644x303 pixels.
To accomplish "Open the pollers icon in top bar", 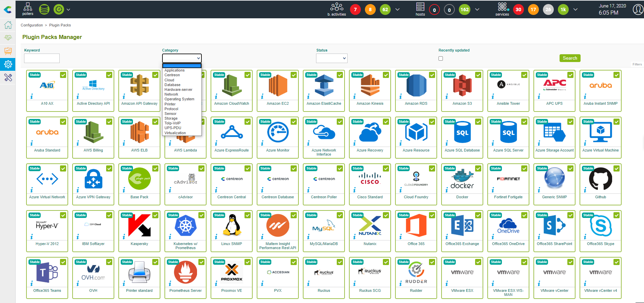I will (28, 9).
